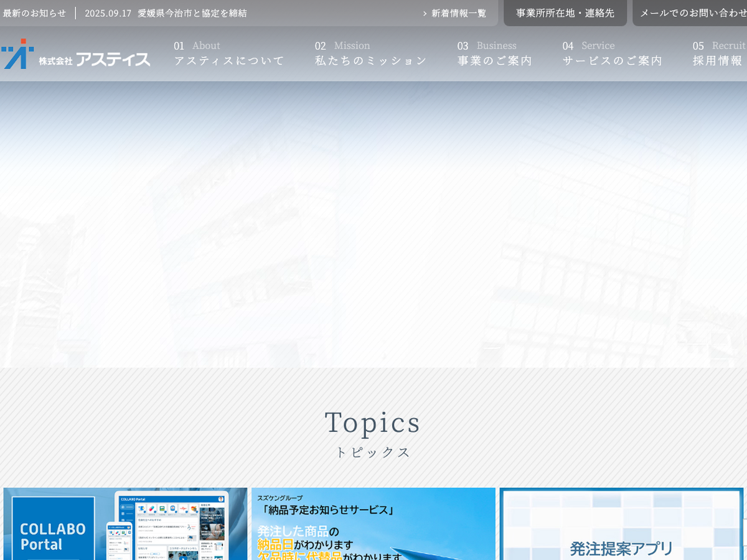Open the 01 About アスティスについて menu
747x560 pixels.
point(228,54)
